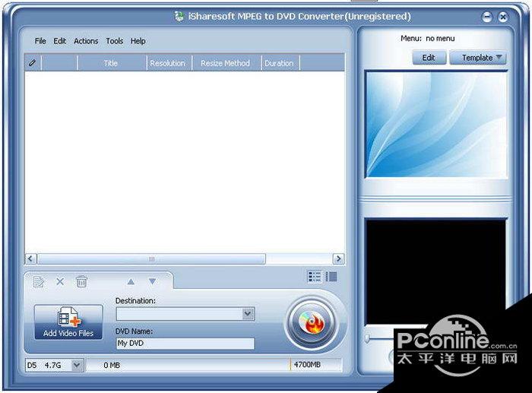Screen dimensions: 532x393
Task: Click the 'Menu: no menu' label
Action: (427, 39)
